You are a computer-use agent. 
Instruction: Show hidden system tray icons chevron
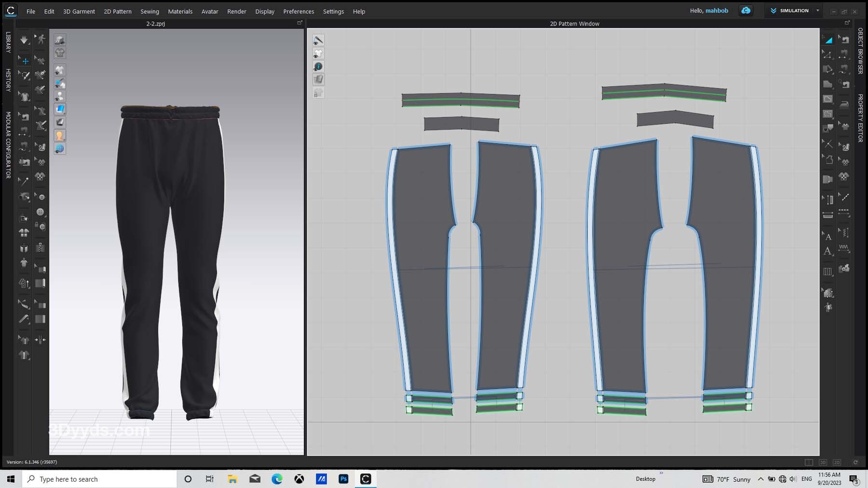tap(760, 479)
